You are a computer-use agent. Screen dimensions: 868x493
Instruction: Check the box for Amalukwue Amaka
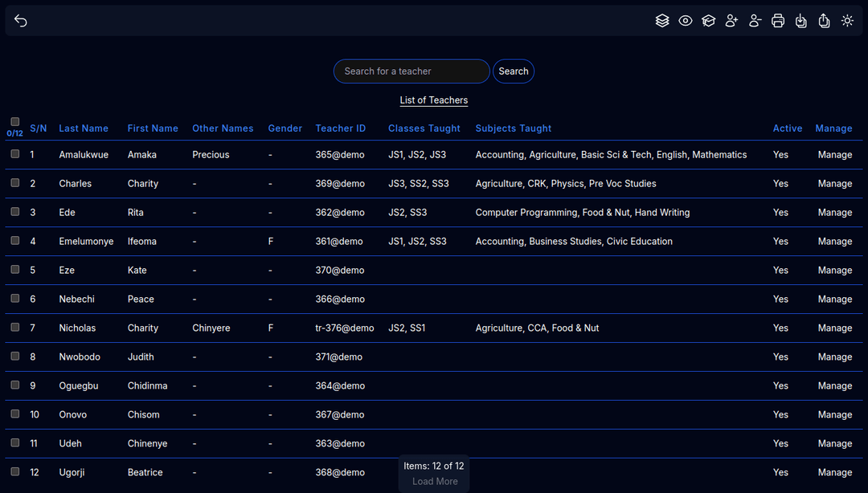coord(15,154)
